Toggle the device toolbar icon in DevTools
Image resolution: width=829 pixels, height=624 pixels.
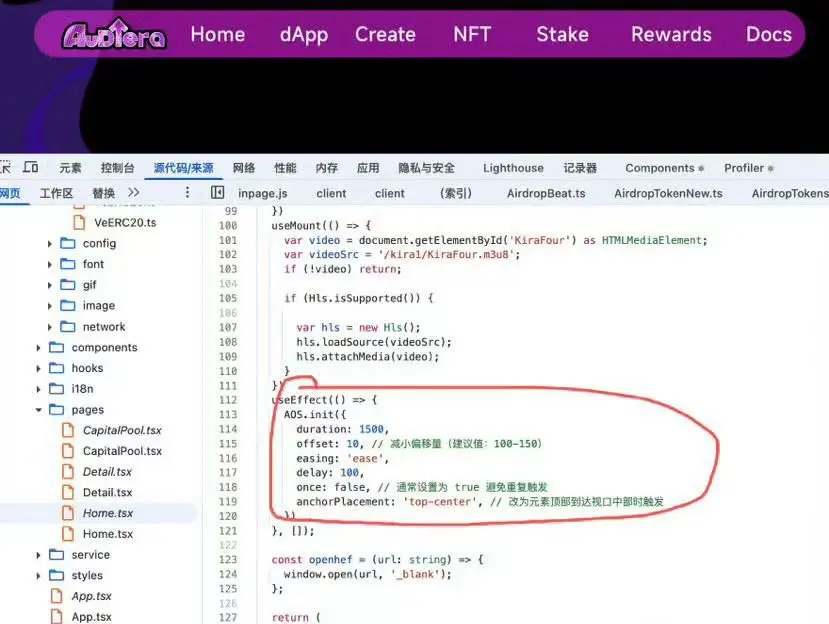[31, 168]
